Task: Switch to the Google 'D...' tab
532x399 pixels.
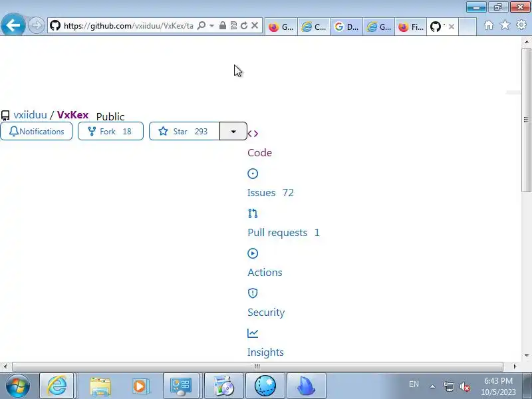Action: 346,27
